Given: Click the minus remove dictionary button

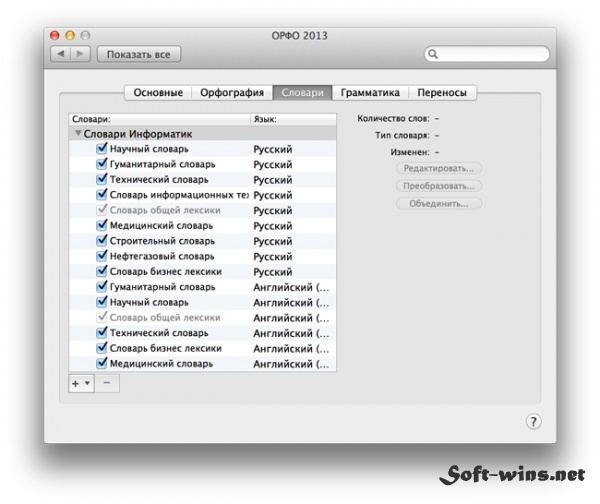Looking at the screenshot, I should 107,383.
